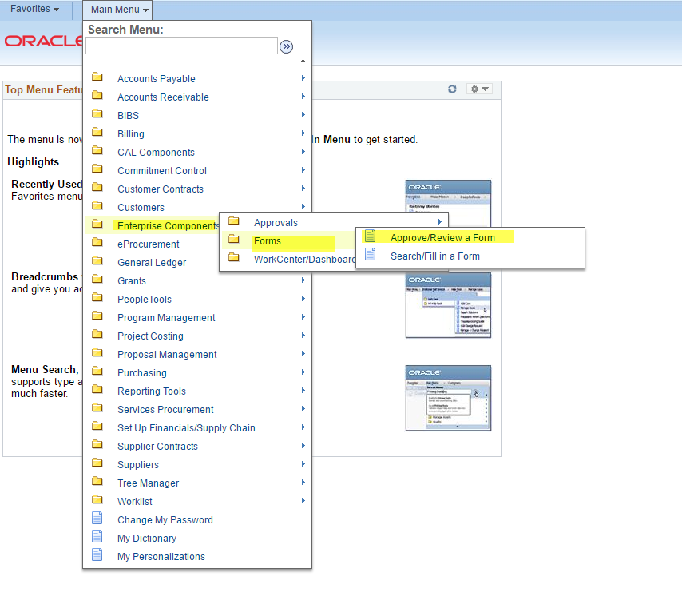This screenshot has width=682, height=616.
Task: Click the Supplier Contracts link
Action: 157,447
